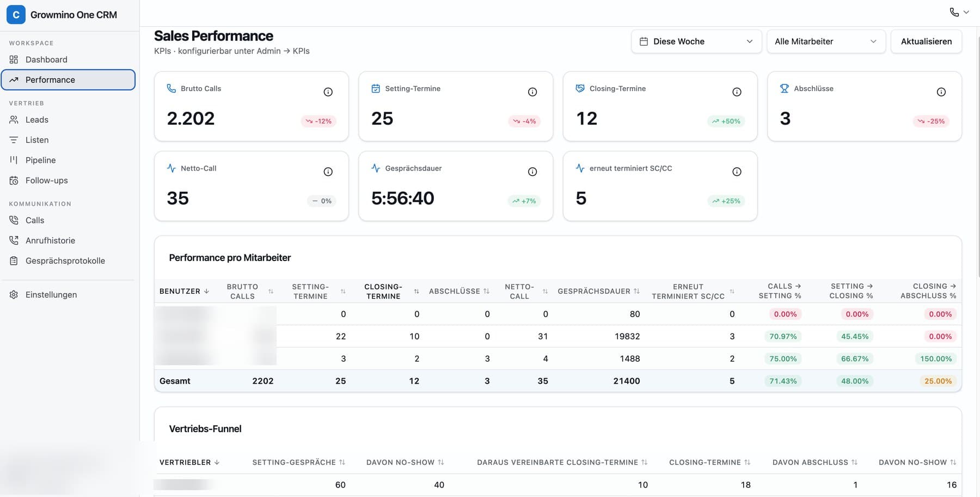Viewport: 980px width, 497px height.
Task: Show info for Closing-Termine card
Action: 737,92
